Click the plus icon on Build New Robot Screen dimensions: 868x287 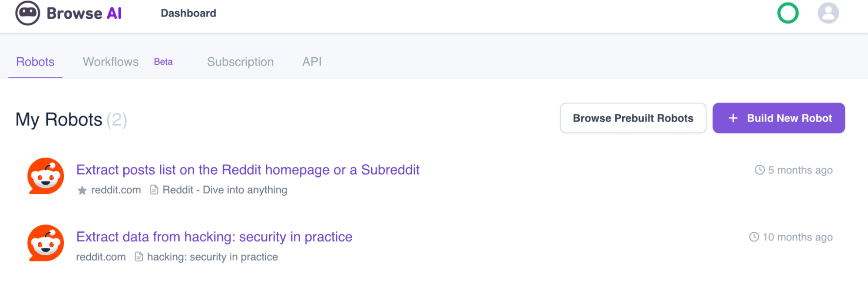pyautogui.click(x=733, y=118)
